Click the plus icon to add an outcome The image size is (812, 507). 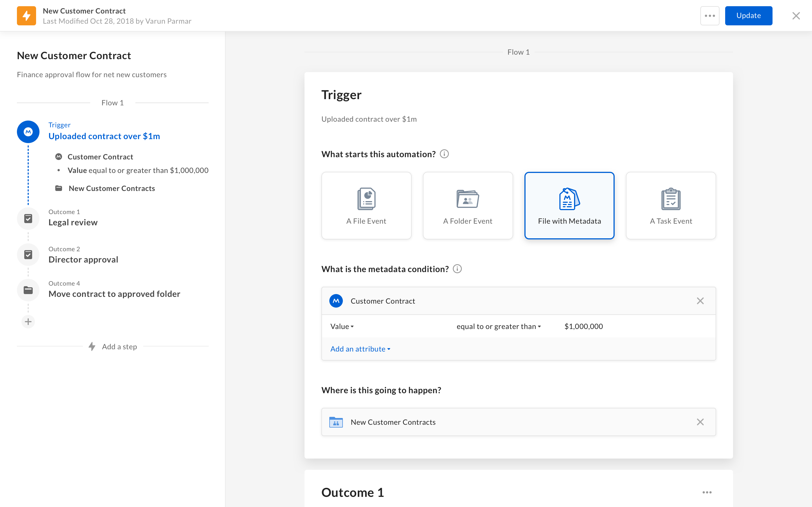click(x=28, y=322)
